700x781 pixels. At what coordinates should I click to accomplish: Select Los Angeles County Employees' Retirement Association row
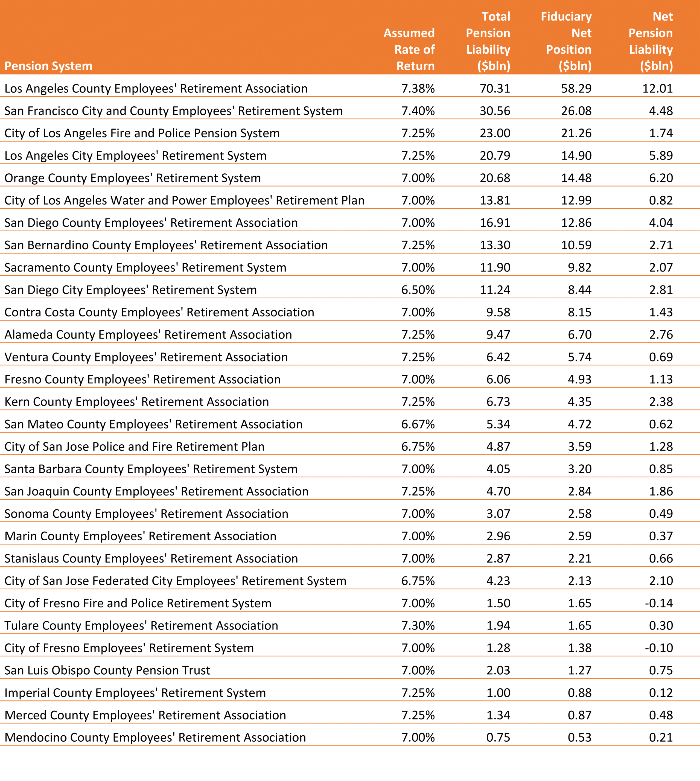pyautogui.click(x=156, y=89)
